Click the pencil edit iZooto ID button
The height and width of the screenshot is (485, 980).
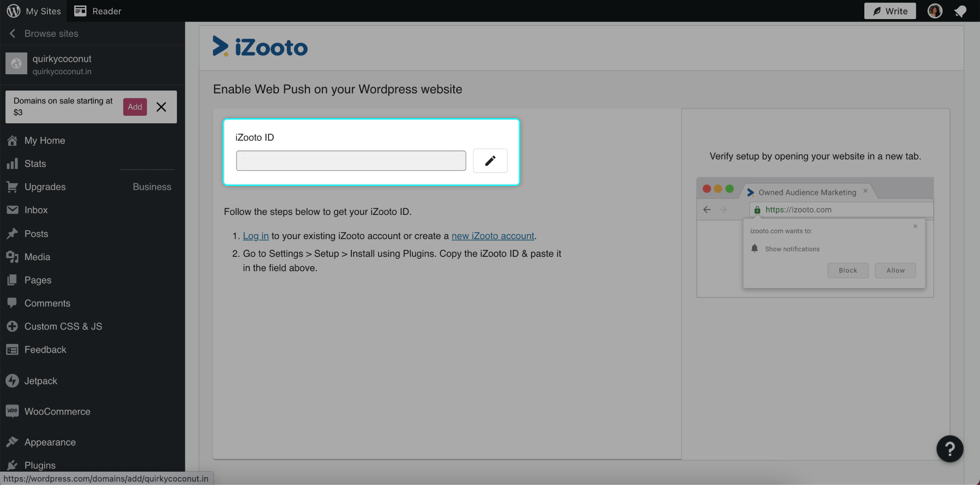point(490,161)
